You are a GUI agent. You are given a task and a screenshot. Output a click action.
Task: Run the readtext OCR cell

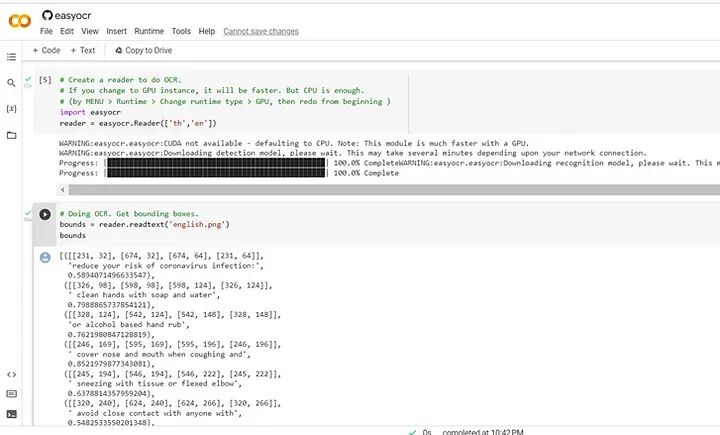coord(45,214)
